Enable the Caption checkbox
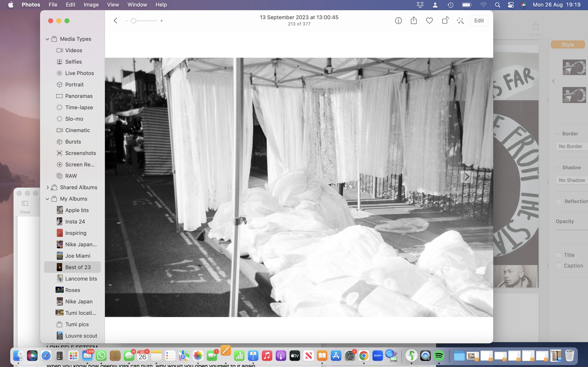Screen dimensions: 588x367 tap(558, 265)
